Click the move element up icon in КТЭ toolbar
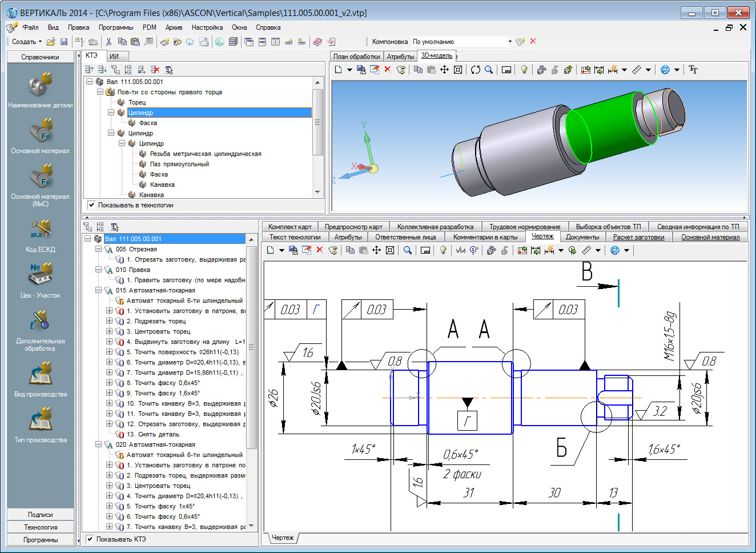 [90, 70]
